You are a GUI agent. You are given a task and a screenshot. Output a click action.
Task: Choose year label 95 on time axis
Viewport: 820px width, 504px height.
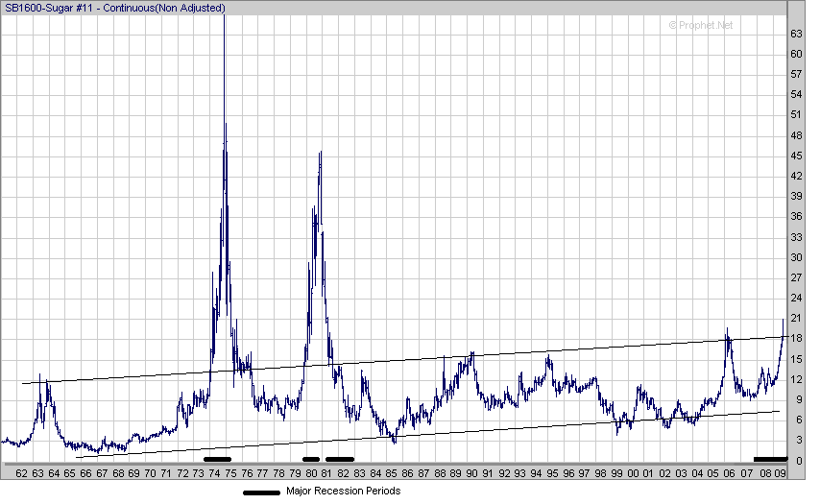tap(552, 473)
